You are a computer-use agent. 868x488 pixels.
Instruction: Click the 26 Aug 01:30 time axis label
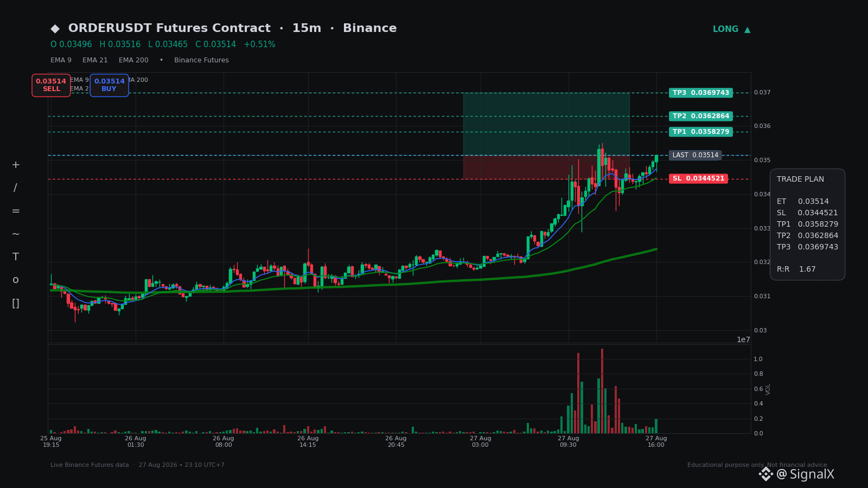pos(136,441)
